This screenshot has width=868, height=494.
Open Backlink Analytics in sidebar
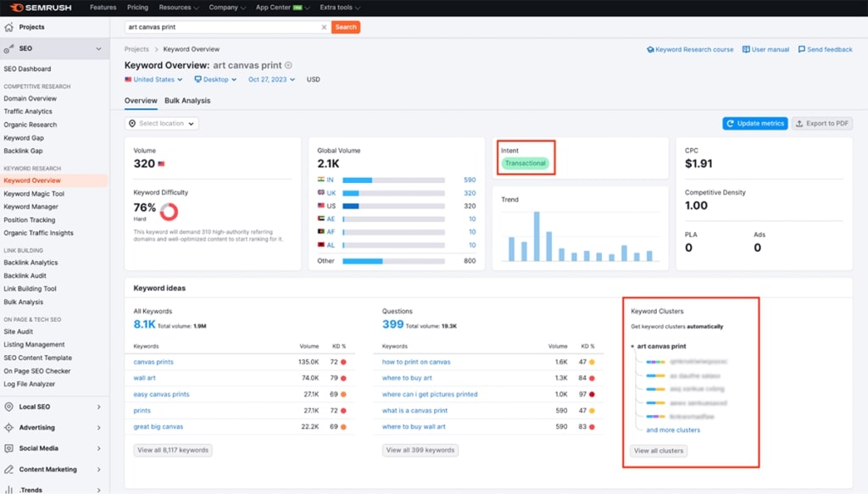click(x=31, y=263)
